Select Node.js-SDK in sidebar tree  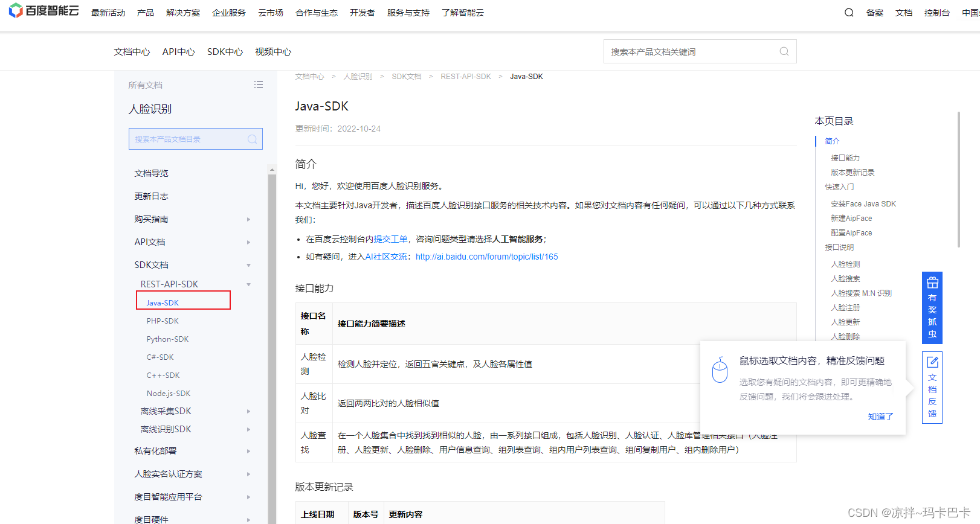tap(169, 394)
